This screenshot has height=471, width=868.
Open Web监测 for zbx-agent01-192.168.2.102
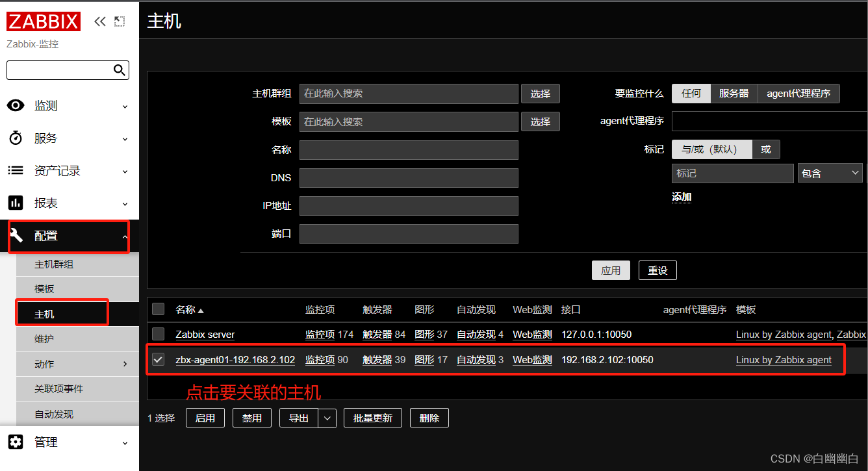coord(532,360)
